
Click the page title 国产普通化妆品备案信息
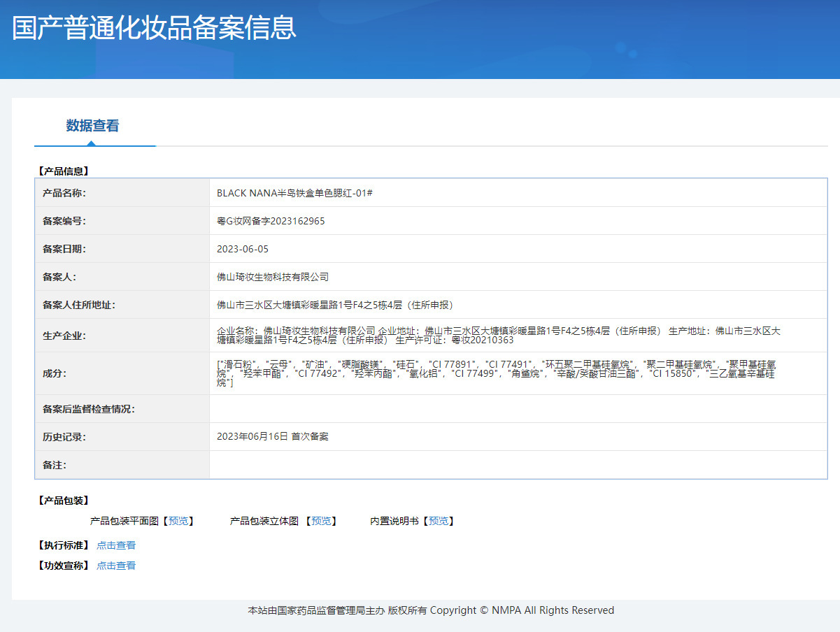[x=155, y=28]
